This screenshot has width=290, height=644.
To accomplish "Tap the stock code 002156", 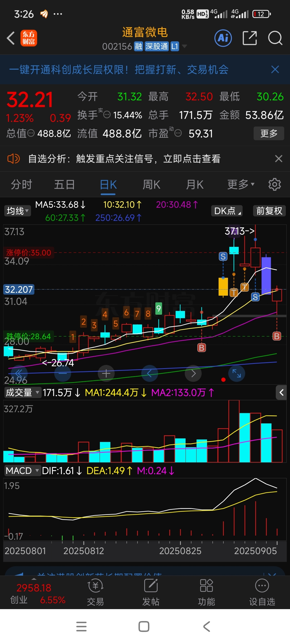I will point(117,46).
